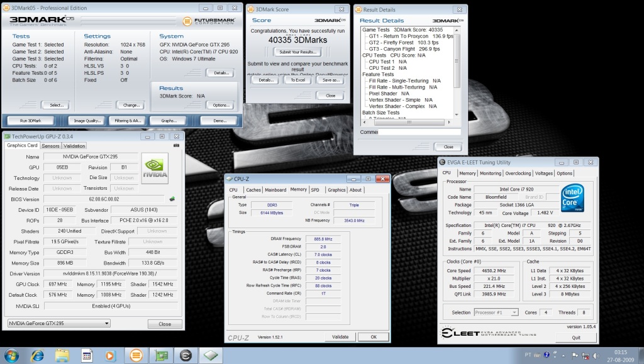Click Submit Your Results button

(297, 52)
